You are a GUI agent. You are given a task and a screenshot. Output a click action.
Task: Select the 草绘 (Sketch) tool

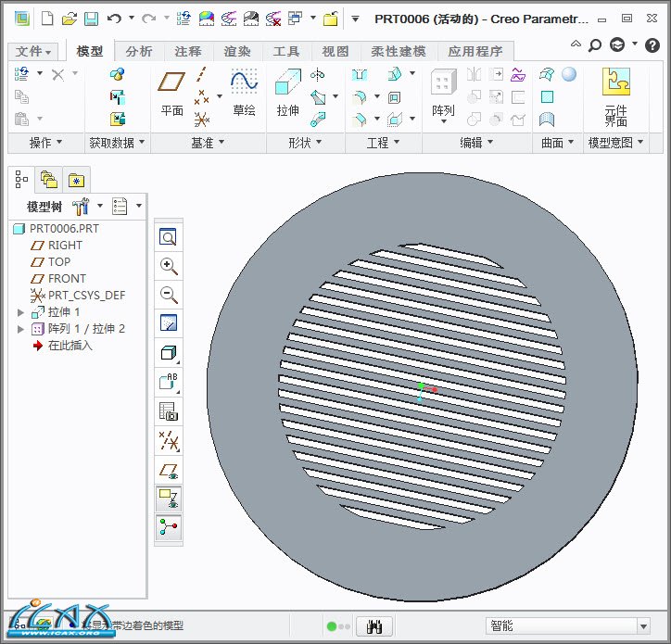pyautogui.click(x=244, y=93)
